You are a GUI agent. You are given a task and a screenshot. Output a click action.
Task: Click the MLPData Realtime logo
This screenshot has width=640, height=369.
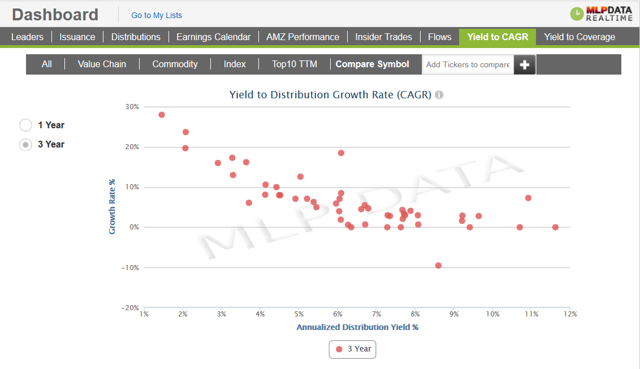601,14
